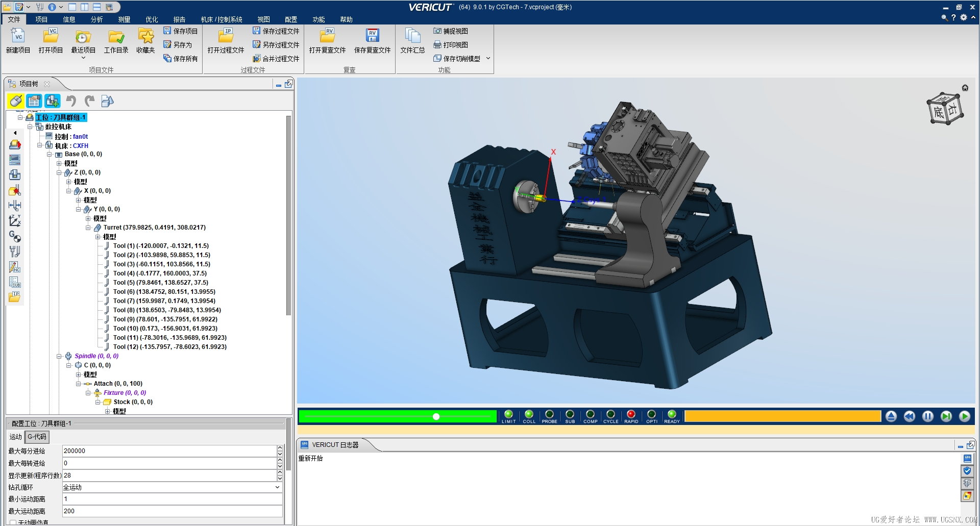Open the 收藏夹 favorites star icon

pyautogui.click(x=145, y=36)
